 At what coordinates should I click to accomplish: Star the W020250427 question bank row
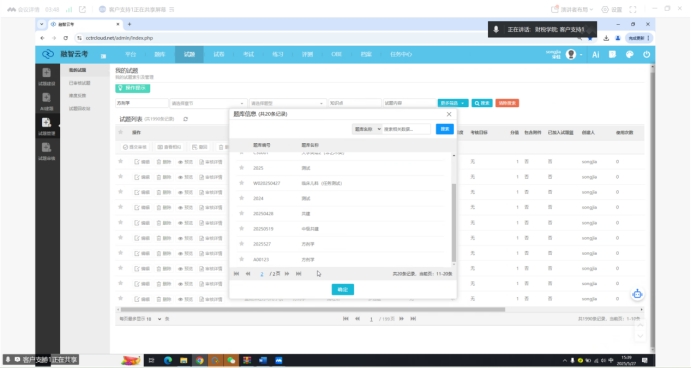tap(241, 183)
